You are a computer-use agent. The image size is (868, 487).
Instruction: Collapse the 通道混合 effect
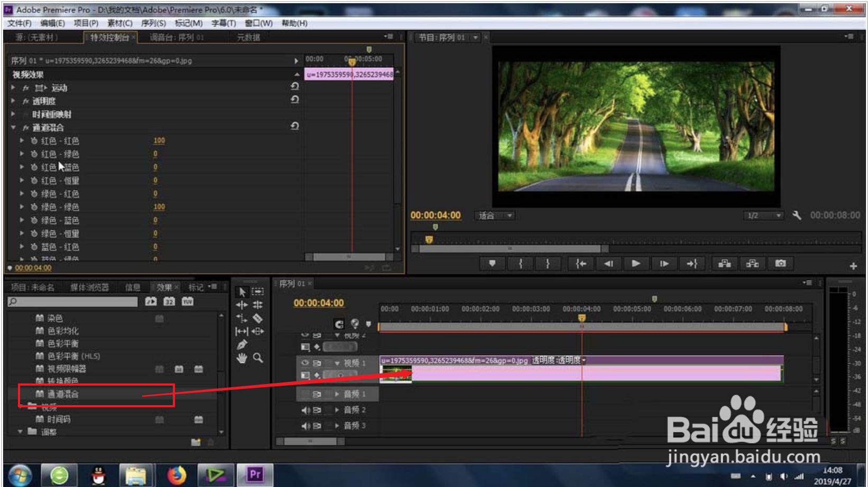pyautogui.click(x=13, y=127)
